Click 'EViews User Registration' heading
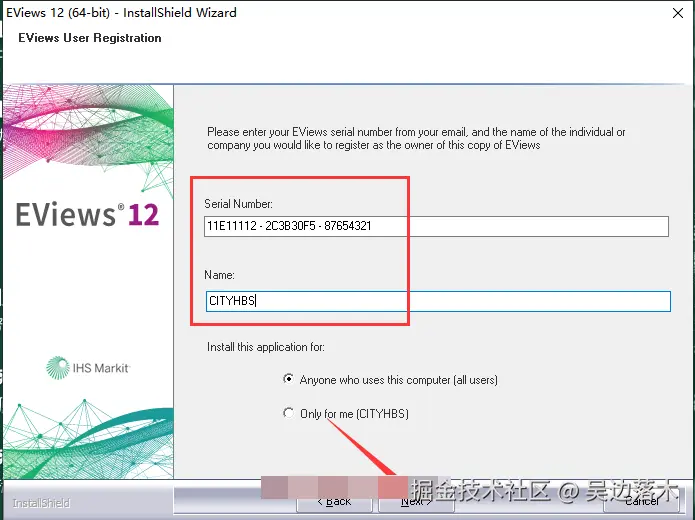This screenshot has height=520, width=695. tap(90, 38)
